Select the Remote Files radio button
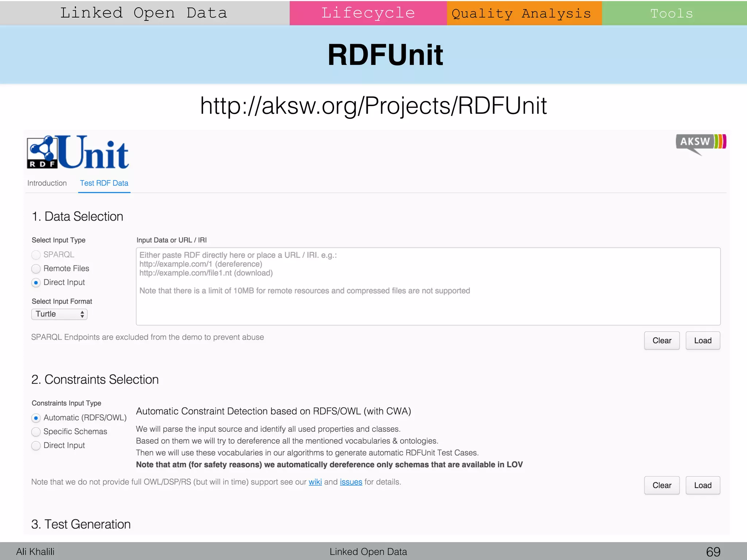747x560 pixels. [36, 269]
